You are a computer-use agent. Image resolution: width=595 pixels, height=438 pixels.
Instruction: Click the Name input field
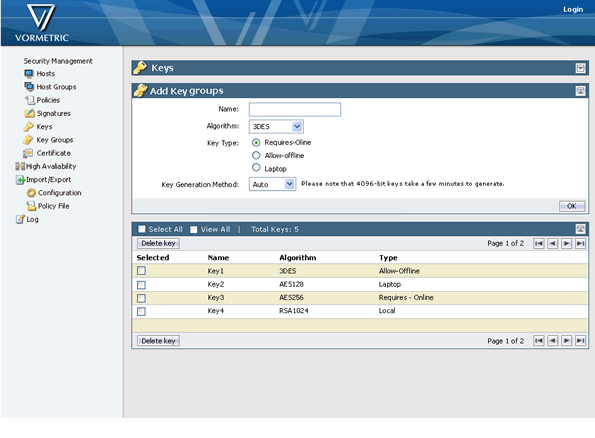point(295,109)
